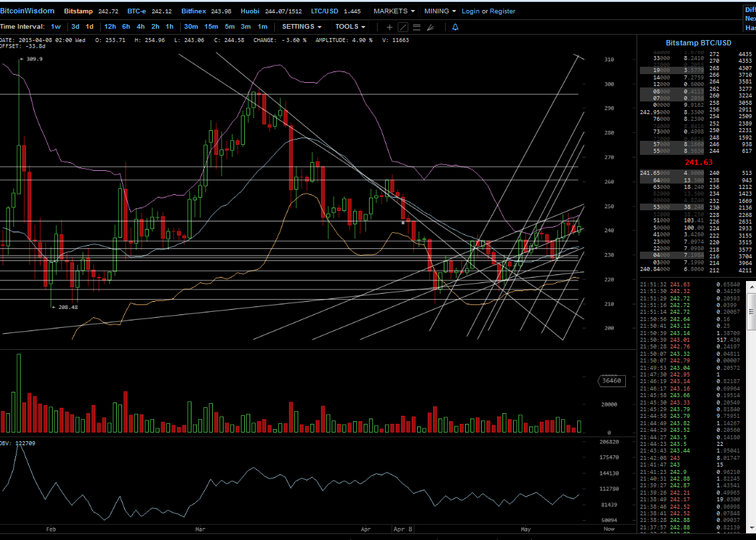Click order book ask row 242.95000

[672, 112]
